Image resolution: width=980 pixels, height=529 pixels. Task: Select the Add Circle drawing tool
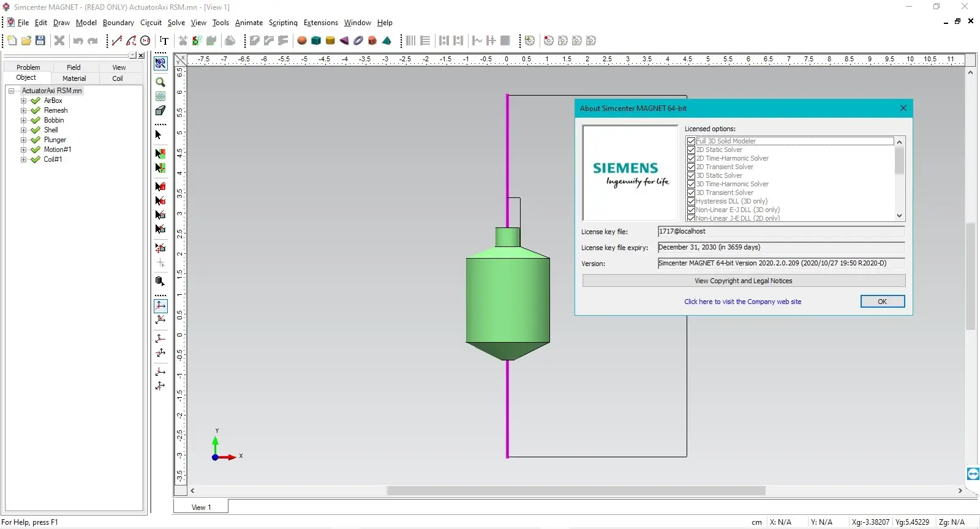click(x=145, y=40)
